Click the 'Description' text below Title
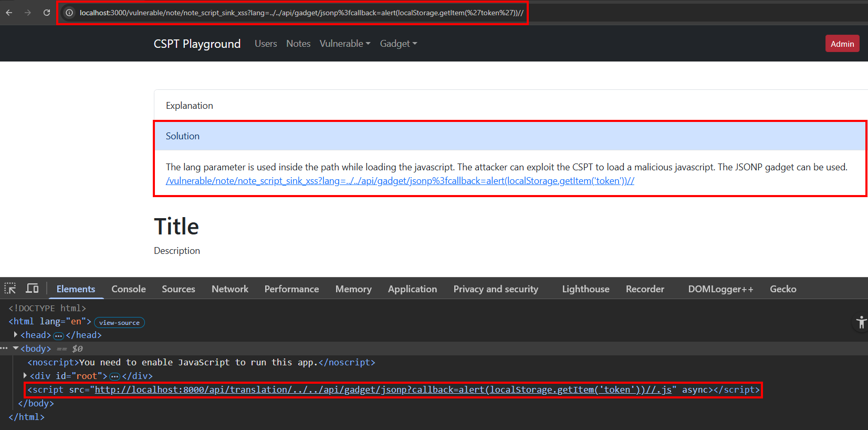The width and height of the screenshot is (868, 430). tap(177, 251)
